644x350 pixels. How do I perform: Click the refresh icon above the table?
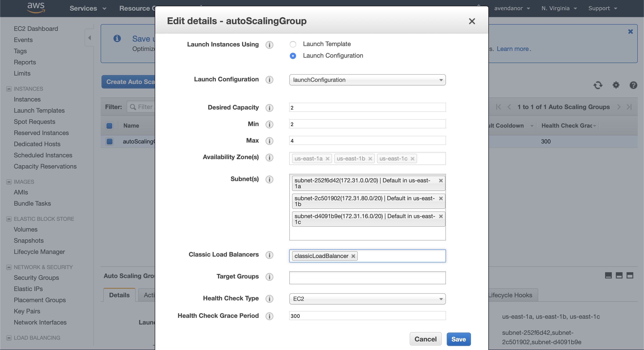(x=598, y=85)
